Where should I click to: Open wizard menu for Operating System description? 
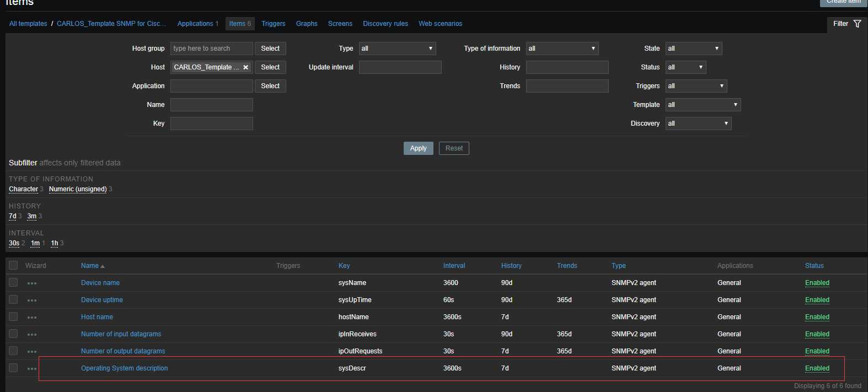click(x=32, y=369)
